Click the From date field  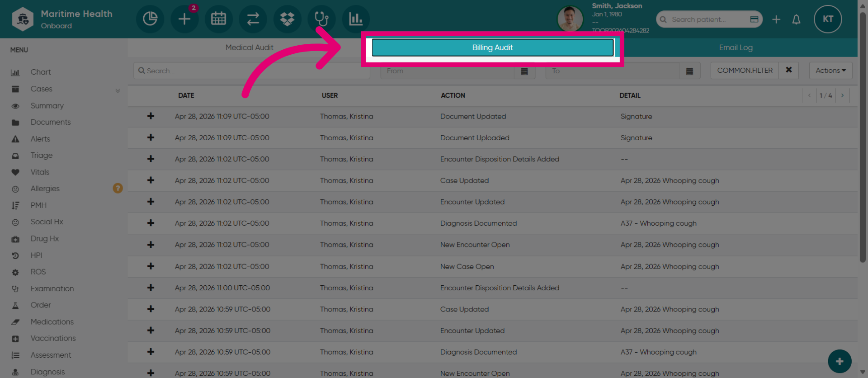pyautogui.click(x=448, y=71)
